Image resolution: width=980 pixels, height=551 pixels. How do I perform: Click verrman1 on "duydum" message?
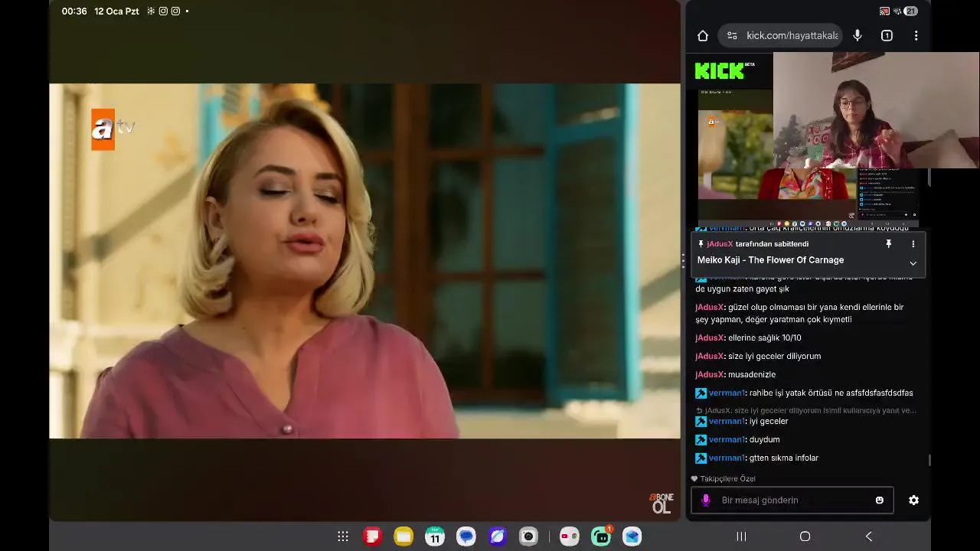click(726, 439)
